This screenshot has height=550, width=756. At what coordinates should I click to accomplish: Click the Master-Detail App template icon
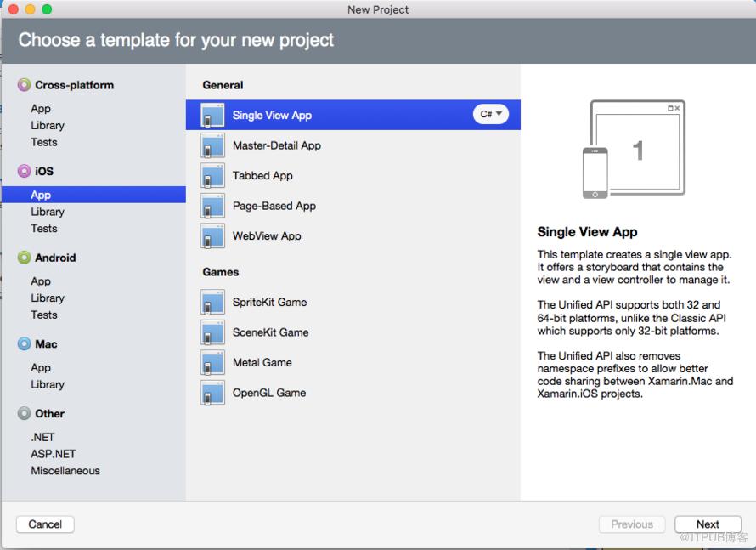pos(212,145)
